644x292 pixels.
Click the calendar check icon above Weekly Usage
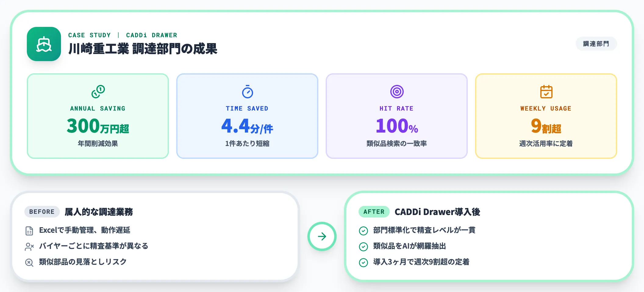[546, 92]
